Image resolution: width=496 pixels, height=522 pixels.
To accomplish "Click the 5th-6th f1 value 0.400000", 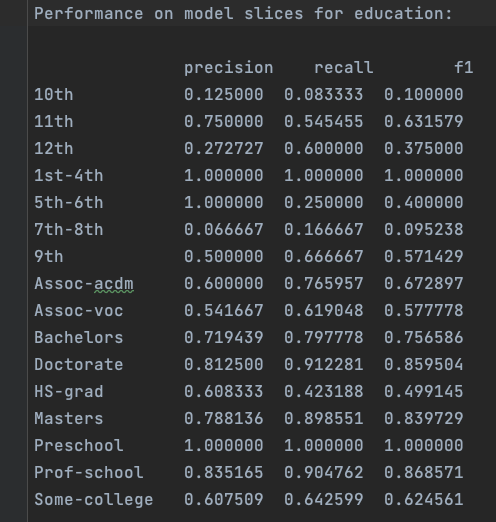I will tap(424, 203).
